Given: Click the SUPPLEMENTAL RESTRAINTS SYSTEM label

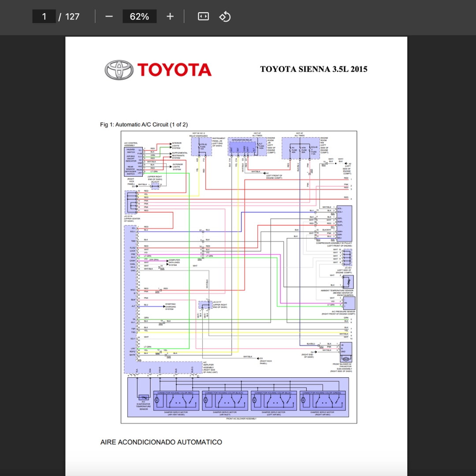Looking at the screenshot, I should pos(180,156).
